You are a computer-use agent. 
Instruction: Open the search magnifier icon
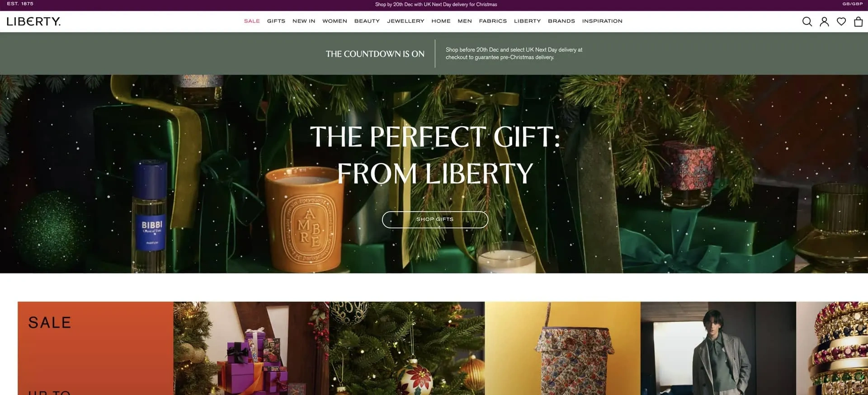(x=807, y=22)
